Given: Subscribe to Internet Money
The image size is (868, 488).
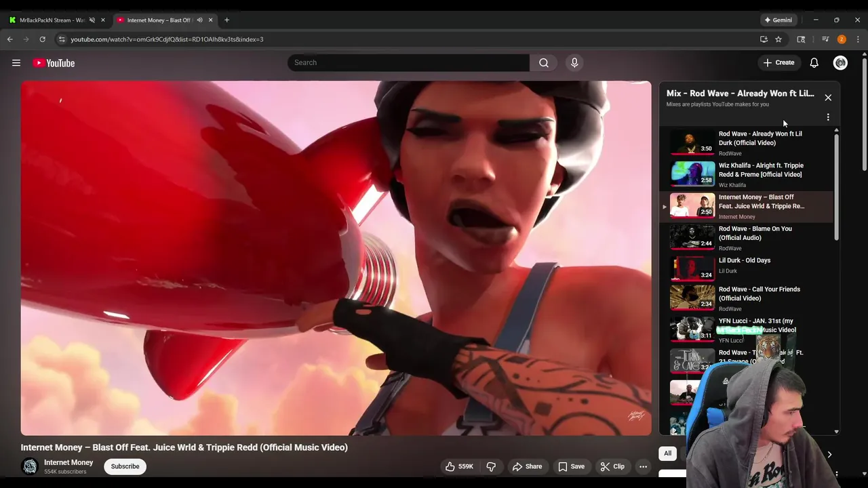Looking at the screenshot, I should [125, 466].
